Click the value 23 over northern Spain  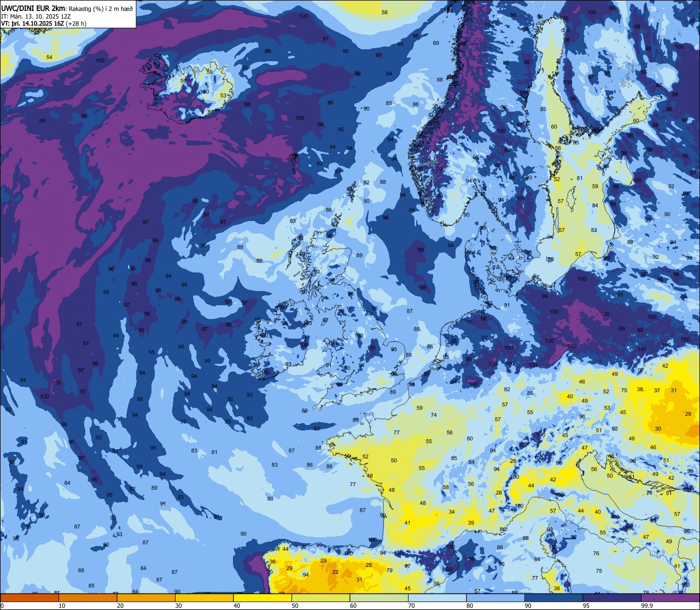[323, 561]
